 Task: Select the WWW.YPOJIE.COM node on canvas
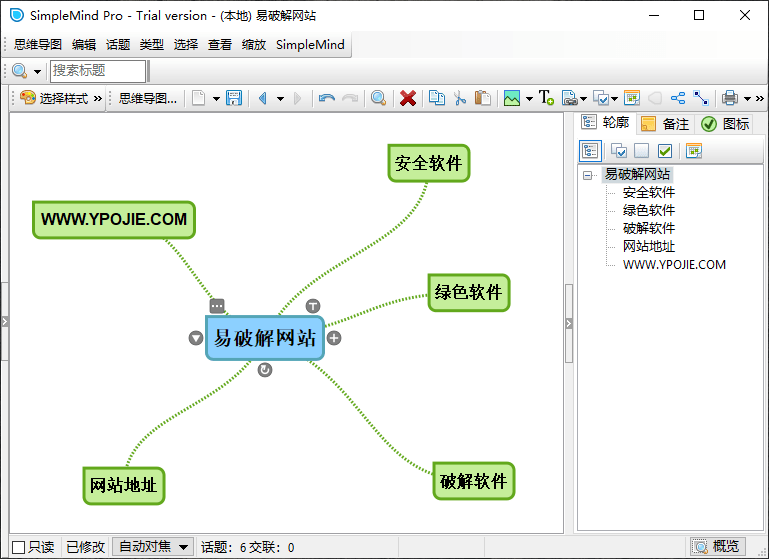click(114, 220)
